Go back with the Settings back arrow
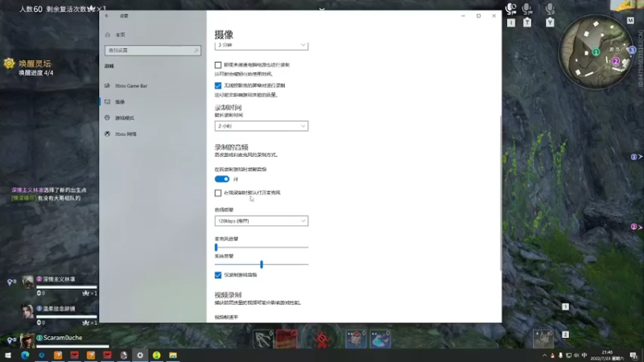Viewport: 644px width, 362px height. (x=107, y=16)
